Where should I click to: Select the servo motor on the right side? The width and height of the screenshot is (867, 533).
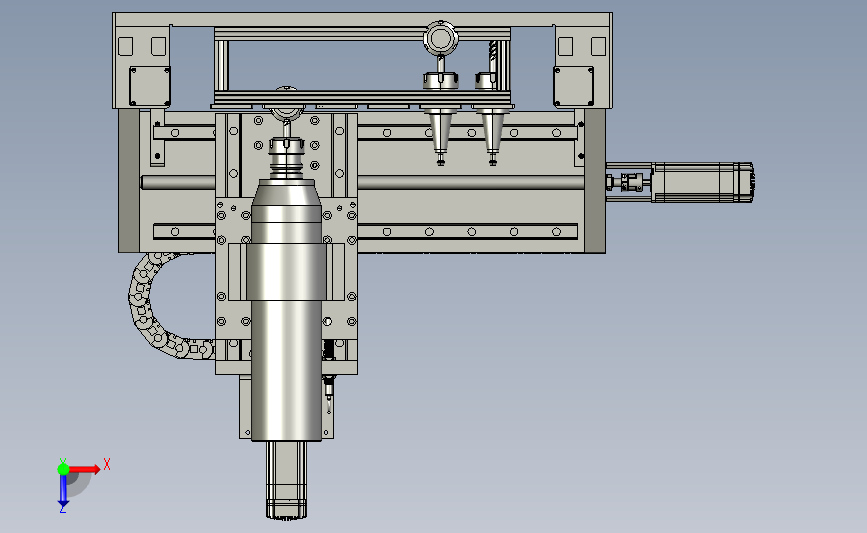click(x=703, y=182)
